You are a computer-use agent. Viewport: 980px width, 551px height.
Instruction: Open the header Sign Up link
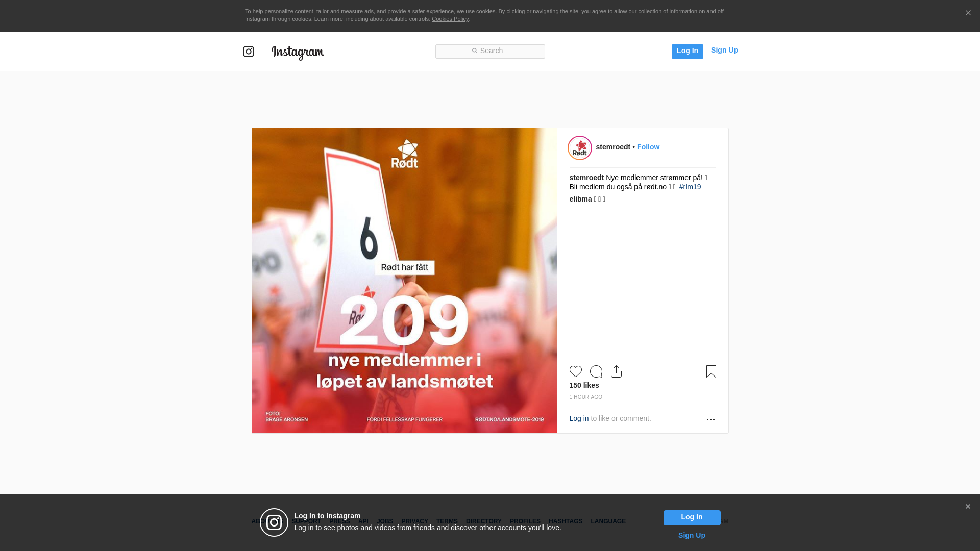pyautogui.click(x=724, y=50)
